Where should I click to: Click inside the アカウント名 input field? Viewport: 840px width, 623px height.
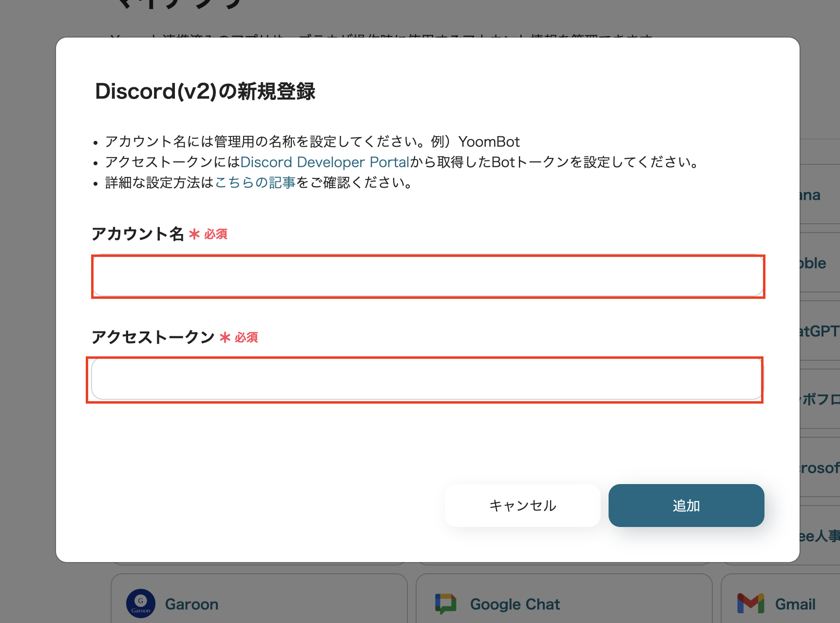point(428,276)
